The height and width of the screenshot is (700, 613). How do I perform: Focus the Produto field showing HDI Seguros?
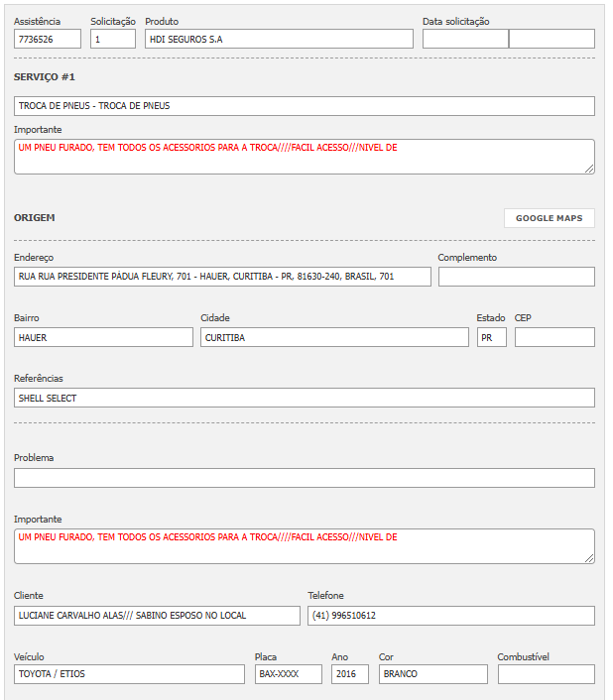[x=278, y=39]
